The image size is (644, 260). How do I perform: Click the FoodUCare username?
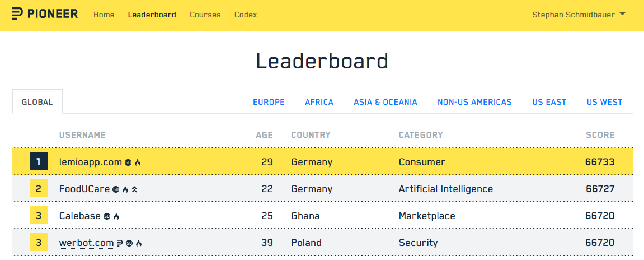(84, 189)
